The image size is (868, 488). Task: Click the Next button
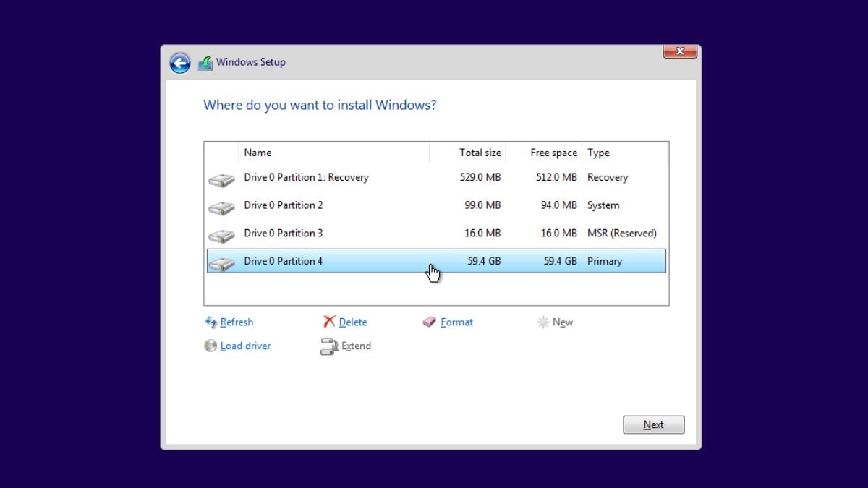point(653,425)
